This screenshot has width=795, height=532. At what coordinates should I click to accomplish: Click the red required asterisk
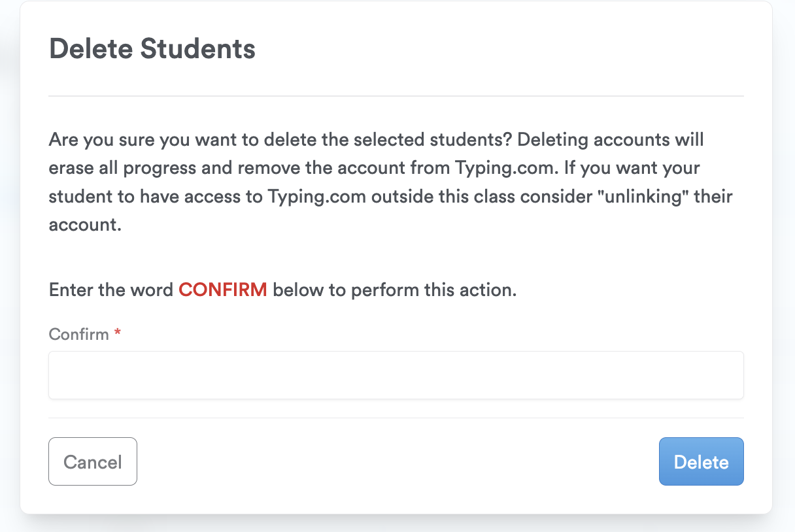pos(118,333)
